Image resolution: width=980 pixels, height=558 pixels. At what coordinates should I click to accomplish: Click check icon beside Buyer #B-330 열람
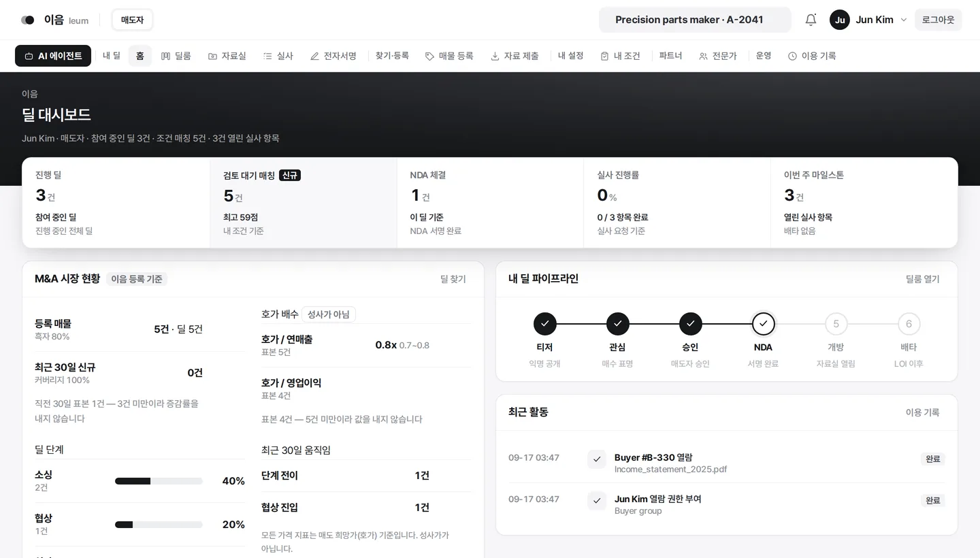click(597, 459)
